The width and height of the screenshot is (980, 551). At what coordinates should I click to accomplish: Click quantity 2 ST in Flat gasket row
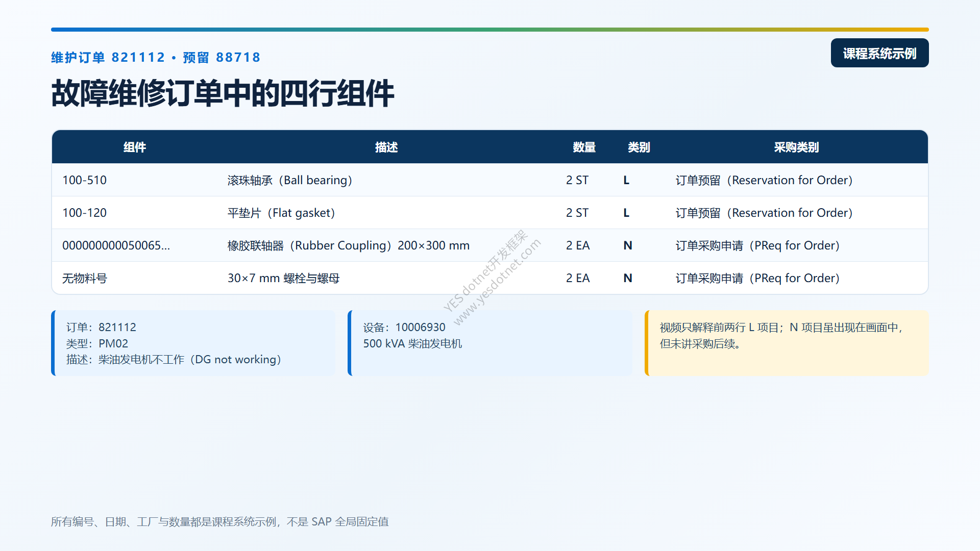tap(577, 213)
